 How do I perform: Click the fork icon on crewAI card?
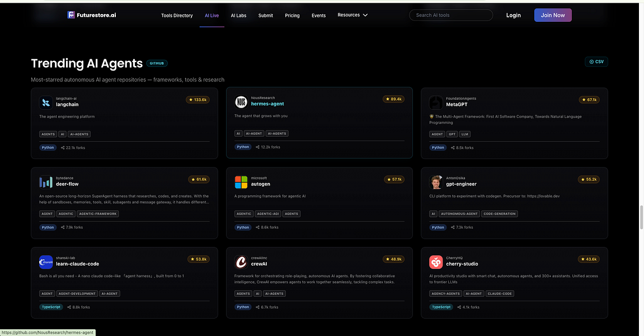[x=257, y=307]
